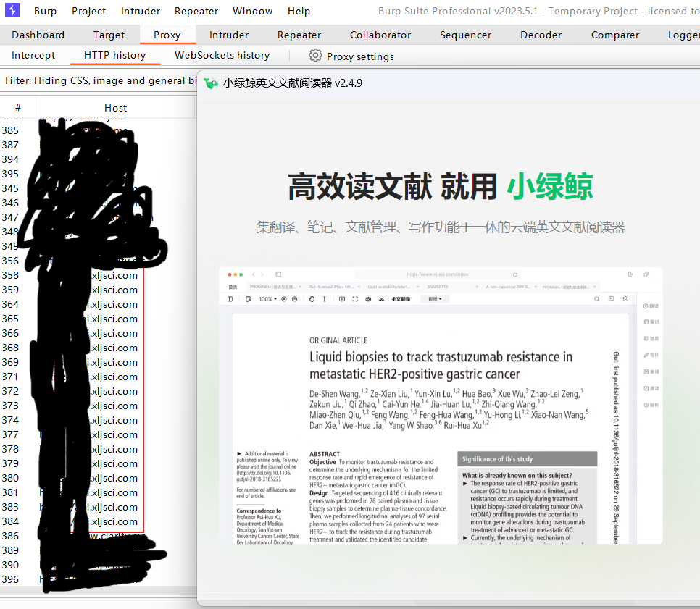
Task: Open the Collaborator tab
Action: 380,35
